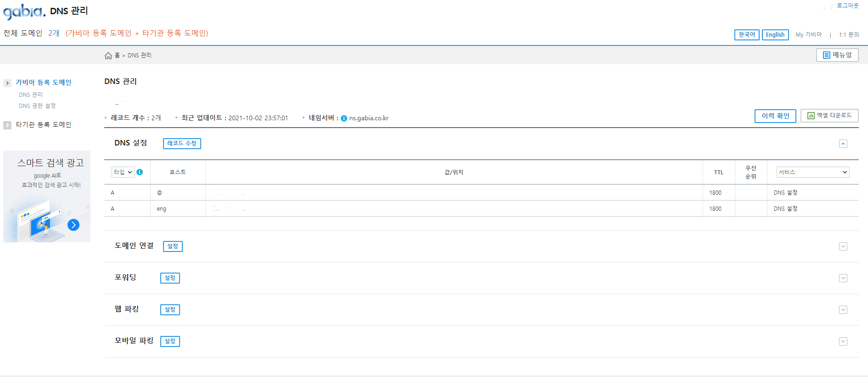Click the 2개 domain count link
The height and width of the screenshot is (380, 868).
coord(54,34)
